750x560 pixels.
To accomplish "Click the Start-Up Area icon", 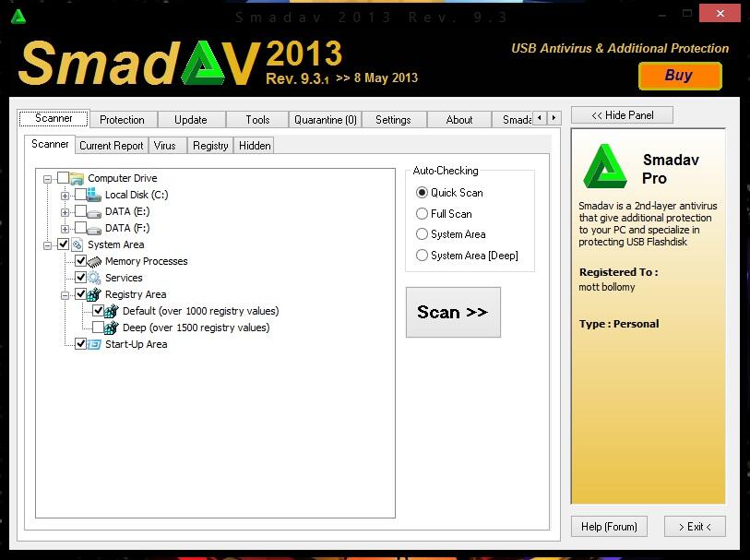I will (x=94, y=344).
